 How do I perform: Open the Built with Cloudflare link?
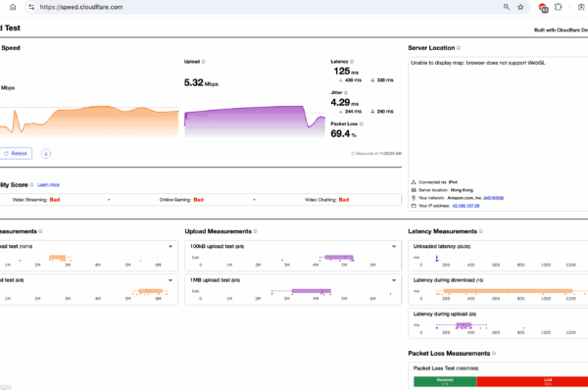[561, 30]
